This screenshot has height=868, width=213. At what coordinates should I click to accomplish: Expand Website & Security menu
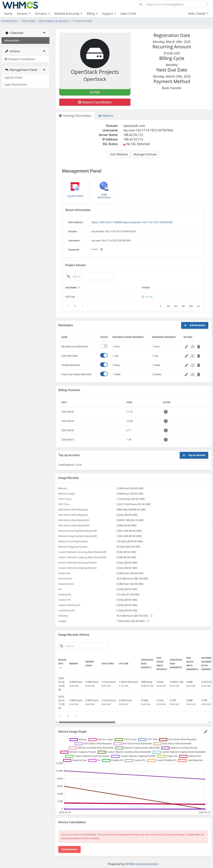click(68, 14)
